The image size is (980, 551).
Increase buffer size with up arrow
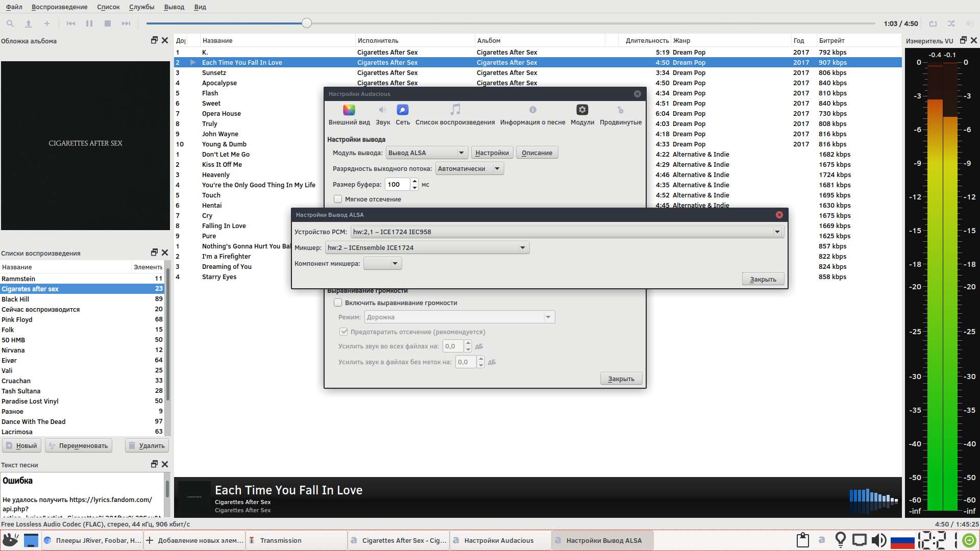[414, 181]
